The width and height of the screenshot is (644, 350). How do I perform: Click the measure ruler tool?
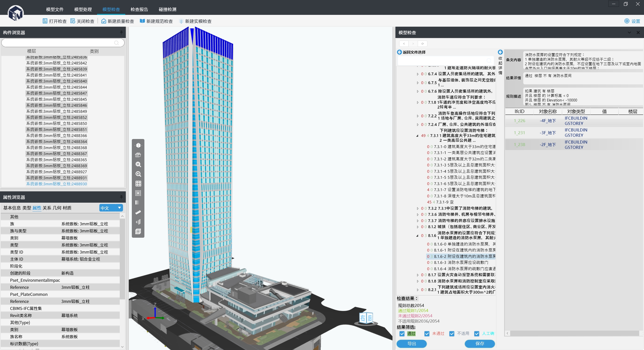pyautogui.click(x=138, y=212)
